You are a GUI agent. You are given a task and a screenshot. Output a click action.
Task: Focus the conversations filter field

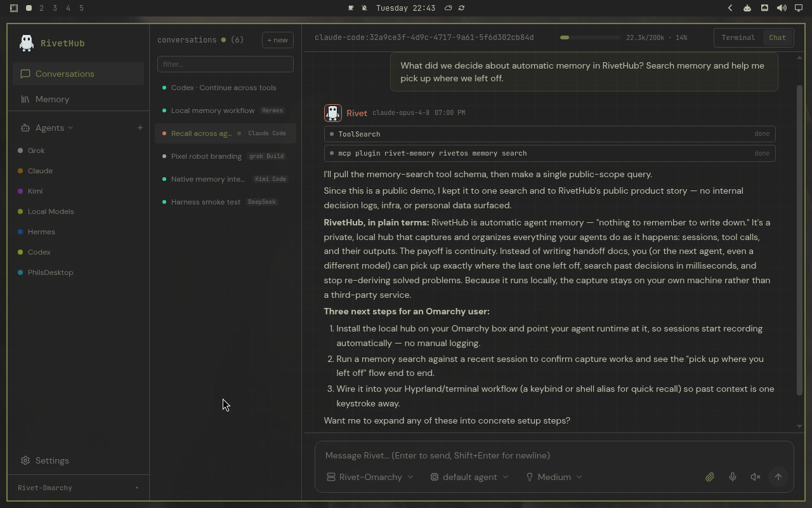click(225, 64)
